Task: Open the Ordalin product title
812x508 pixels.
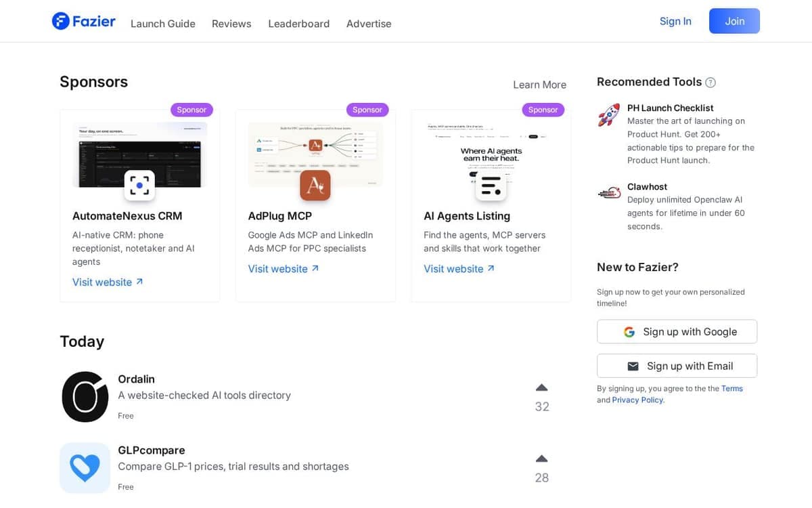Action: (137, 379)
